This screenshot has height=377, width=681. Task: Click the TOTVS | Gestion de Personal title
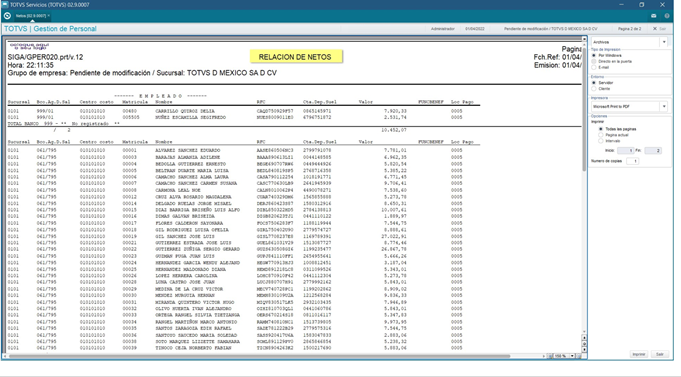(50, 29)
